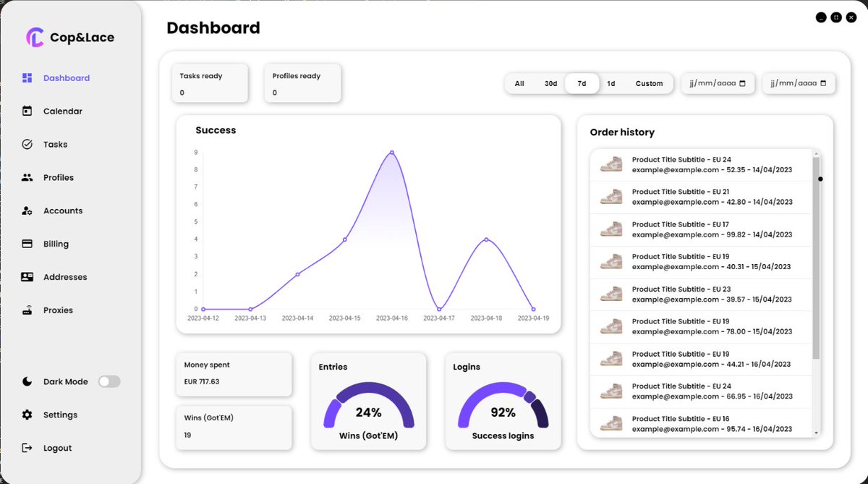
Task: Toggle the Dark Mode switch
Action: coord(109,381)
